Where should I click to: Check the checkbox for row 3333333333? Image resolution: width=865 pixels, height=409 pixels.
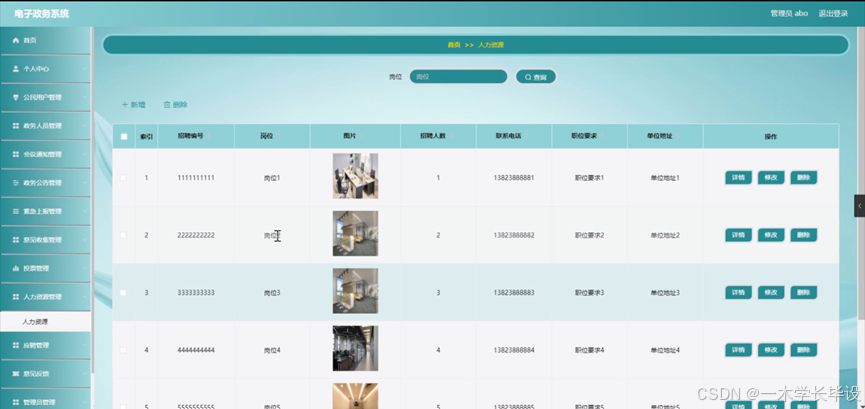pyautogui.click(x=124, y=293)
